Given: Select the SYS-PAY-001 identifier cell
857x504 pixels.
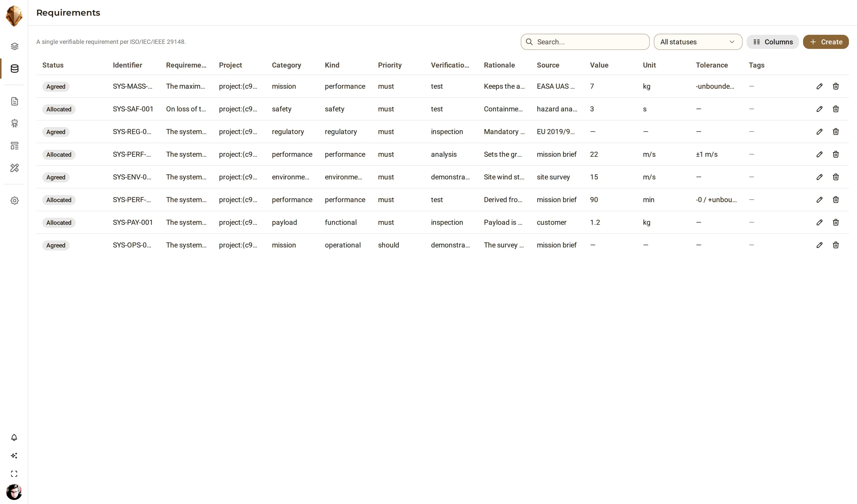Looking at the screenshot, I should click(133, 223).
